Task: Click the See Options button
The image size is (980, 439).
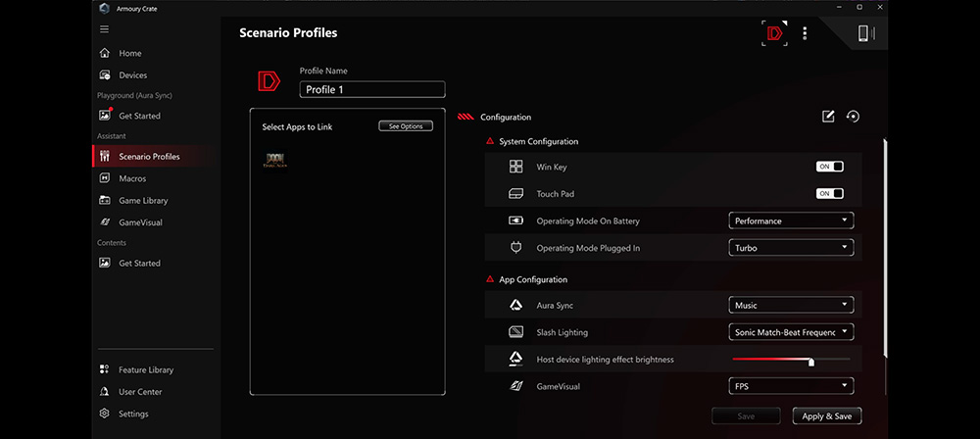Action: (x=406, y=126)
